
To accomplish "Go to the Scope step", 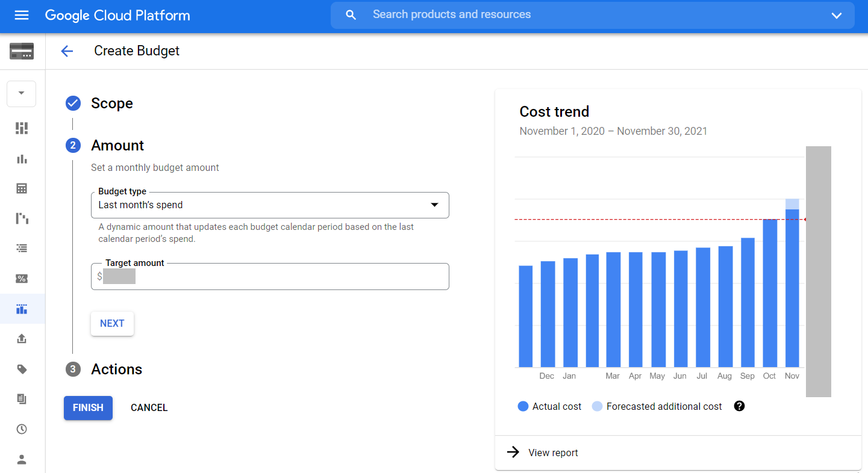I will click(111, 104).
